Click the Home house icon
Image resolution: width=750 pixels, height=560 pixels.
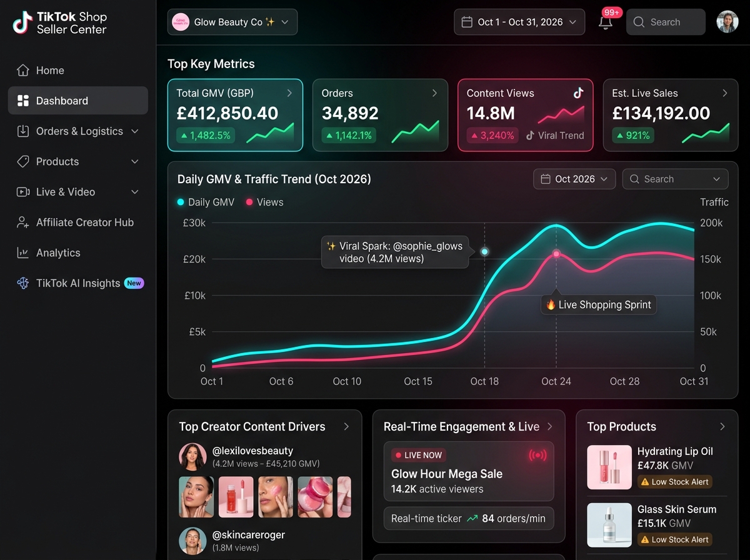23,71
